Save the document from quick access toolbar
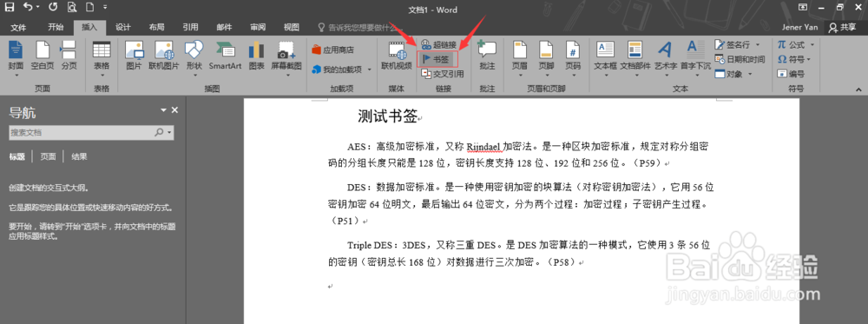 (x=10, y=8)
